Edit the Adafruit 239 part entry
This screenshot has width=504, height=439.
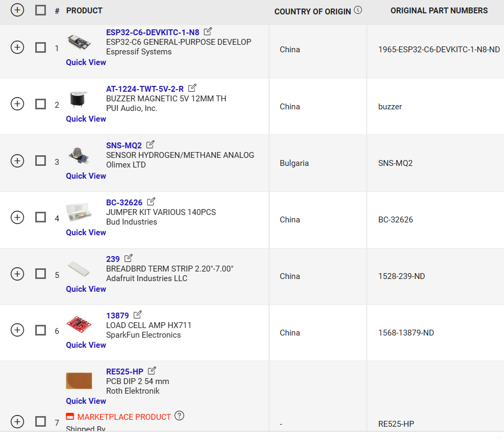128,258
